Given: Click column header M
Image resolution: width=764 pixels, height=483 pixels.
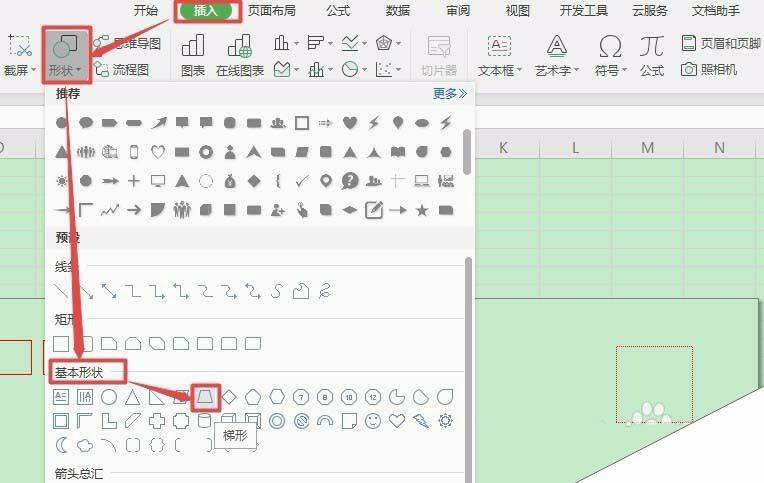Looking at the screenshot, I should click(x=648, y=147).
